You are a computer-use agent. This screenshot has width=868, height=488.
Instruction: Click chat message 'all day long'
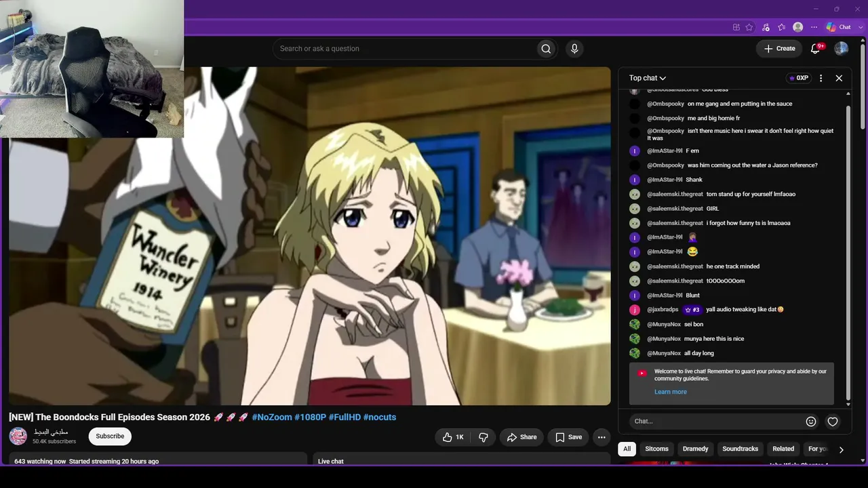699,353
